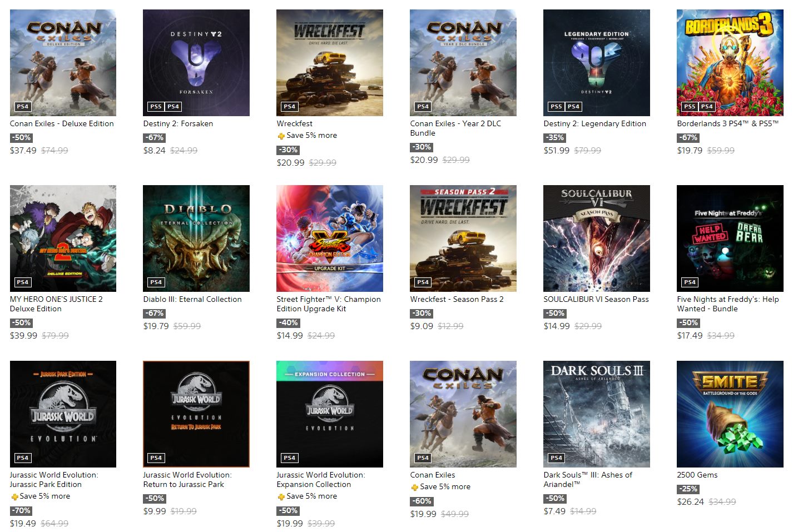Open Destiny 2: Legendary Edition title link
This screenshot has width=793, height=532.
pyautogui.click(x=595, y=123)
